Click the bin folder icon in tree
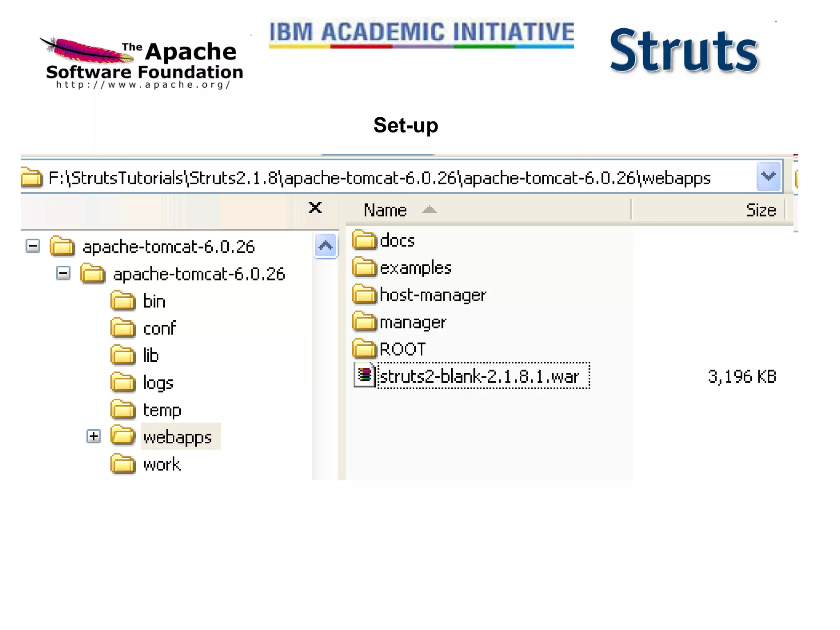 pos(123,301)
